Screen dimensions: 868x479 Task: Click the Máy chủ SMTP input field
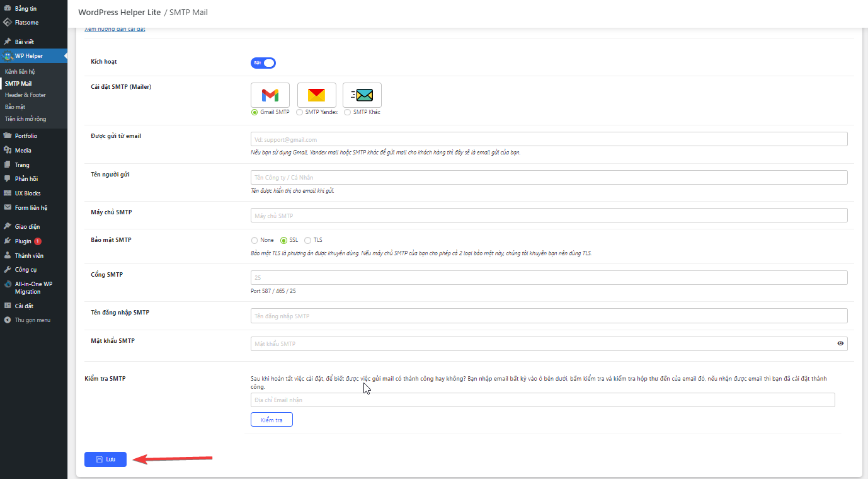(x=549, y=216)
